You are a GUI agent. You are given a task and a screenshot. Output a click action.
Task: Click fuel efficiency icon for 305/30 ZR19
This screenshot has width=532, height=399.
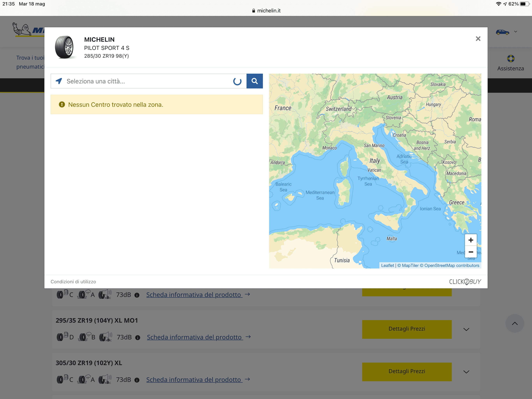point(62,379)
